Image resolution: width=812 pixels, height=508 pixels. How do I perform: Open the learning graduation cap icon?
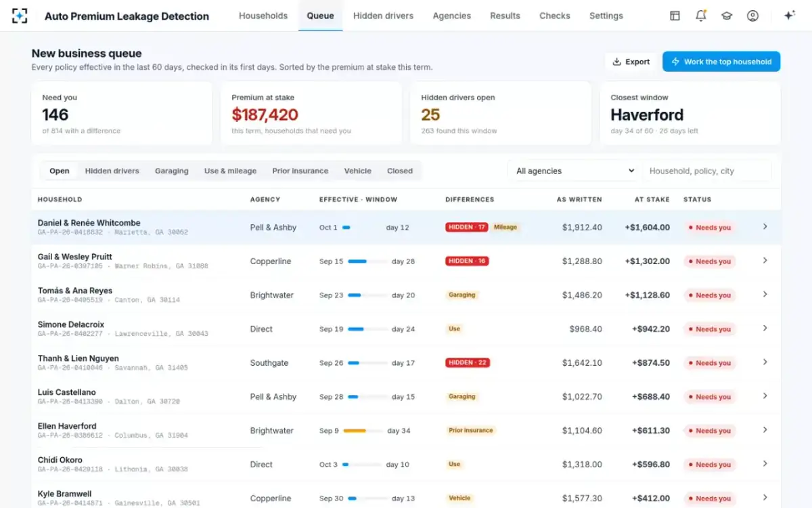(x=727, y=16)
